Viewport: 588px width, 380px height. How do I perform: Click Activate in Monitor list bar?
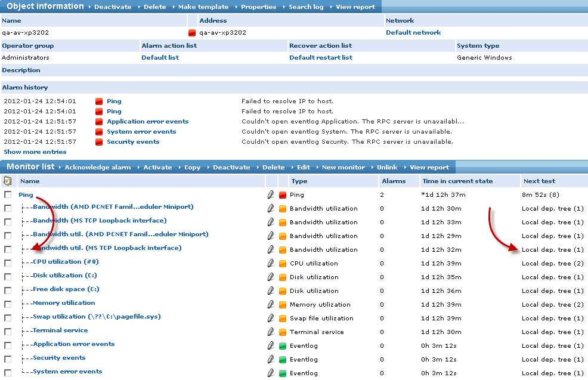click(x=157, y=167)
